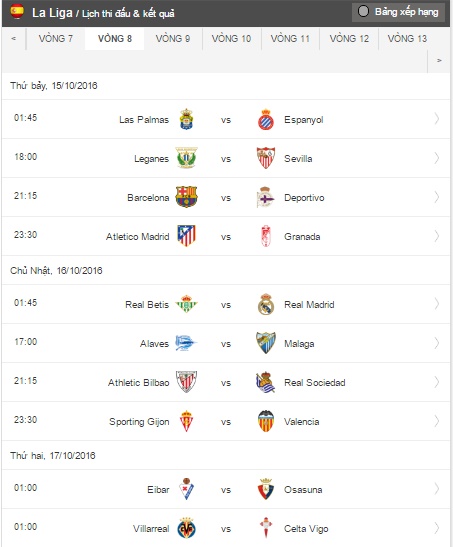Click the Spain flag icon in header

tap(17, 11)
